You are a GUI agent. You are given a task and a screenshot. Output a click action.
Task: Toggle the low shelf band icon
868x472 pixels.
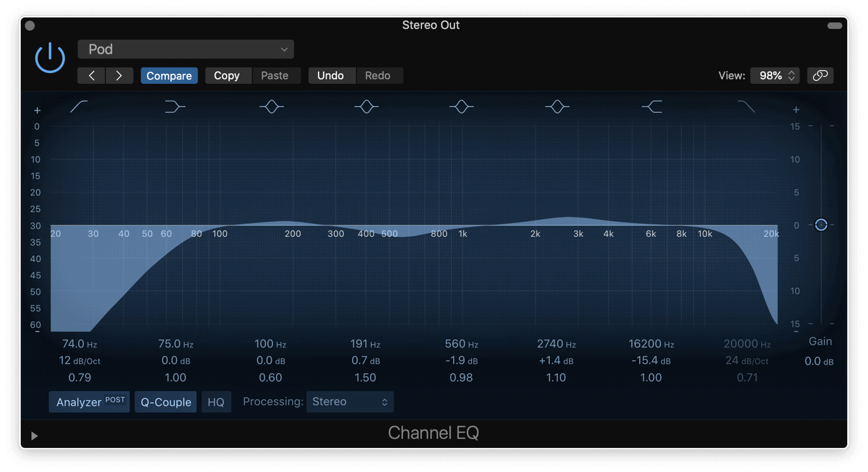tap(175, 106)
